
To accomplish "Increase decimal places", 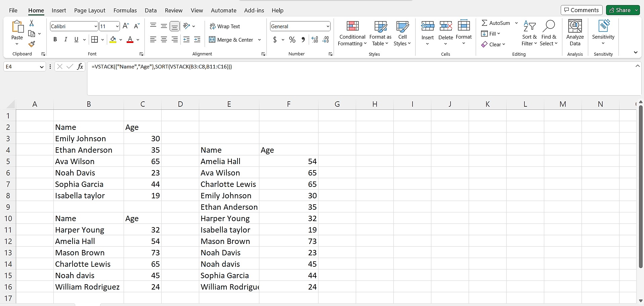I will [x=315, y=40].
